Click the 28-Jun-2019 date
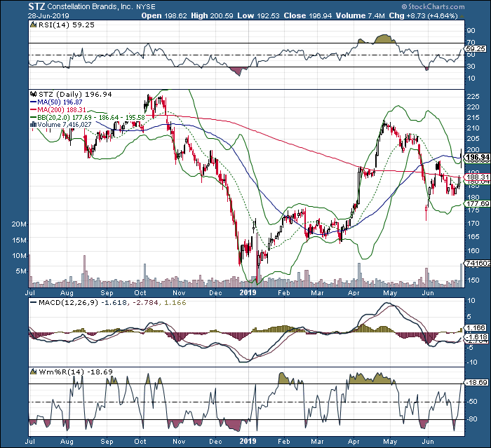The image size is (491, 448). click(x=48, y=16)
